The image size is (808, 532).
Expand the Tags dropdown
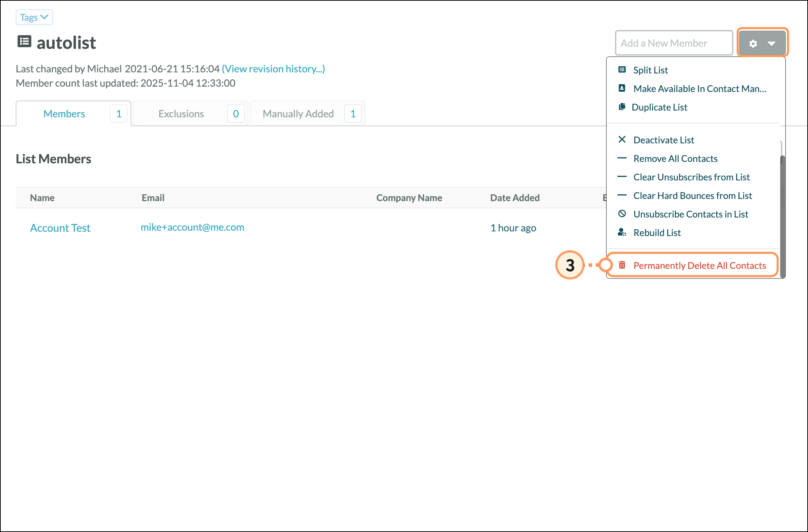tap(34, 17)
